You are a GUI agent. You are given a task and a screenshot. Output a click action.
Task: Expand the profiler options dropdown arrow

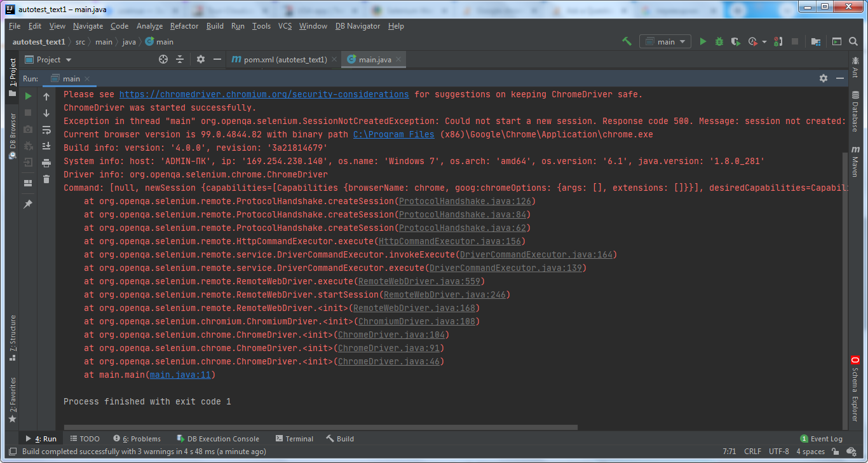[x=764, y=42]
